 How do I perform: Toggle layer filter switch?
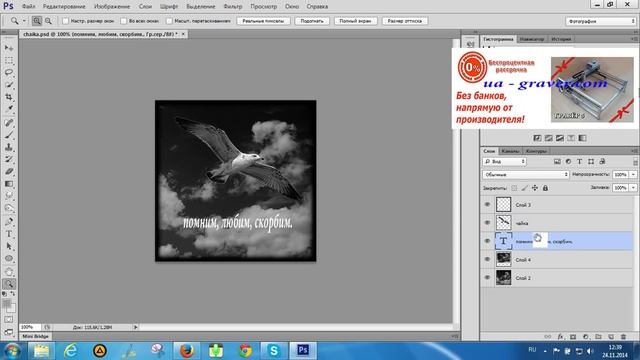click(635, 162)
